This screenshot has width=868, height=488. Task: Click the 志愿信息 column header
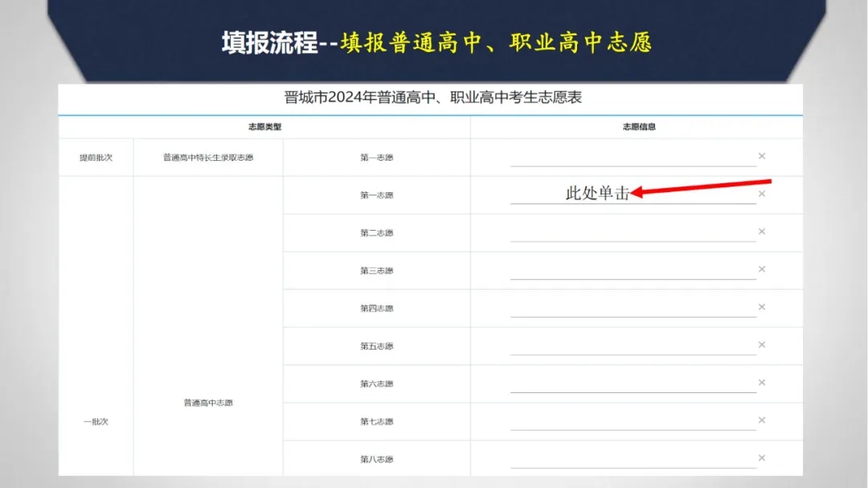pos(639,127)
